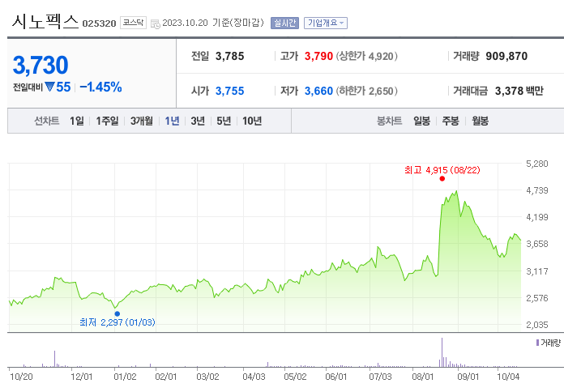
Task: Click the 실시간 button
Action: (284, 23)
